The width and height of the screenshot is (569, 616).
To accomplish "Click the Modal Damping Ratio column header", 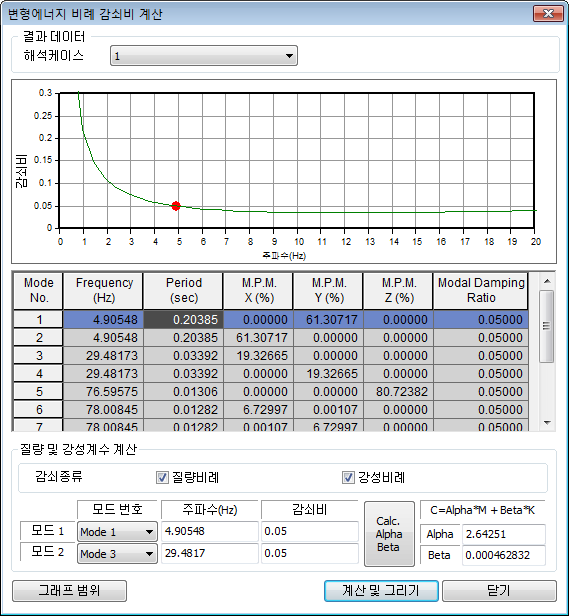I will point(480,290).
